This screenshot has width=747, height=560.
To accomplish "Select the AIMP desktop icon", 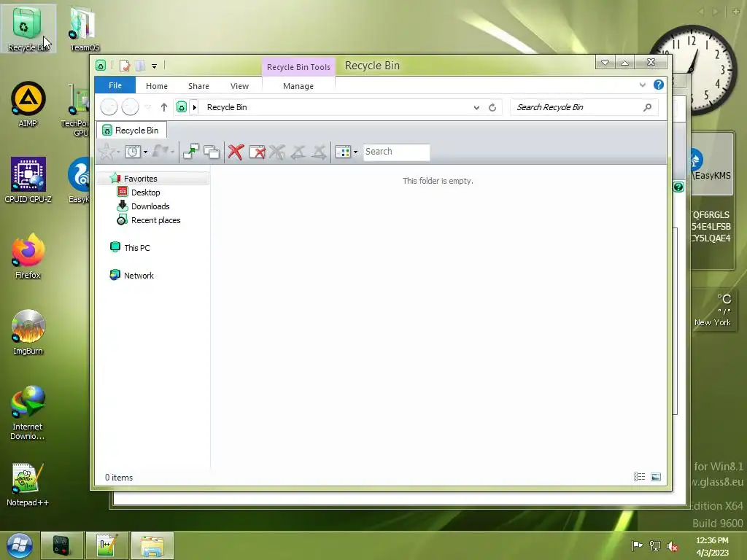I will [x=28, y=104].
